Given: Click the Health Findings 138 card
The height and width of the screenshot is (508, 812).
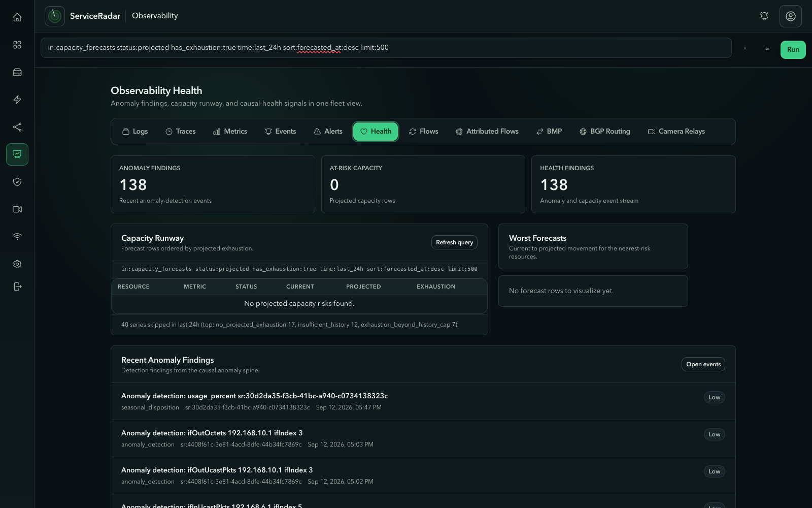Looking at the screenshot, I should [x=633, y=184].
